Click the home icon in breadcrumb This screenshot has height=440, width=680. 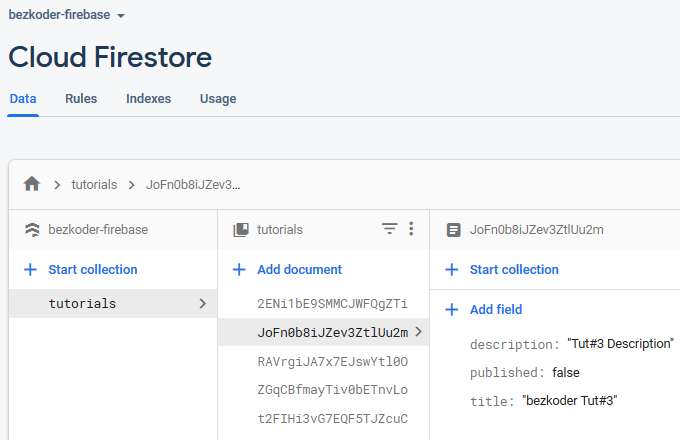(x=32, y=184)
